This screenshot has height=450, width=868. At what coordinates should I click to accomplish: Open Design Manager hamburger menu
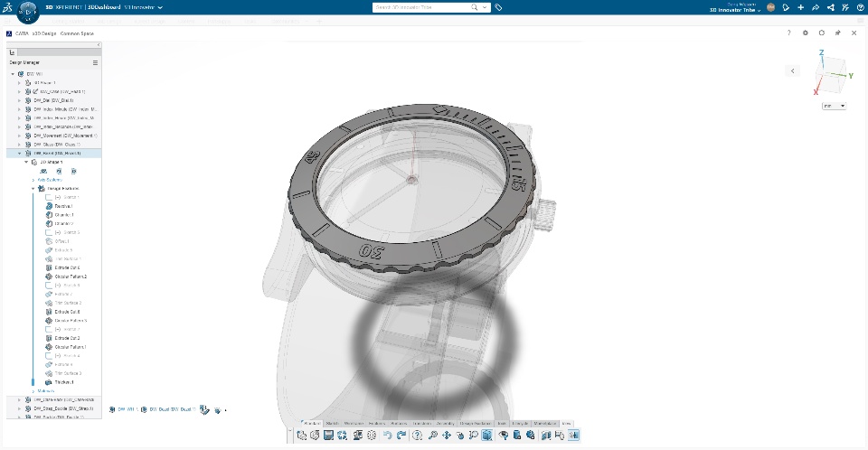pos(95,62)
